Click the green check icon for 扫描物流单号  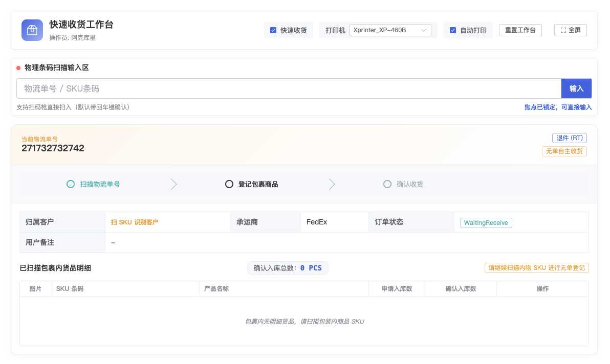pos(71,184)
